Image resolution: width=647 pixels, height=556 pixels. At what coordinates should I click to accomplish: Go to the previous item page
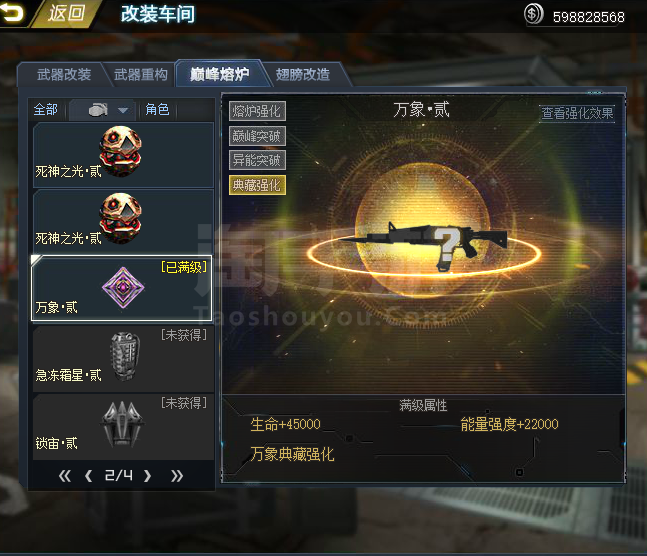coord(88,476)
